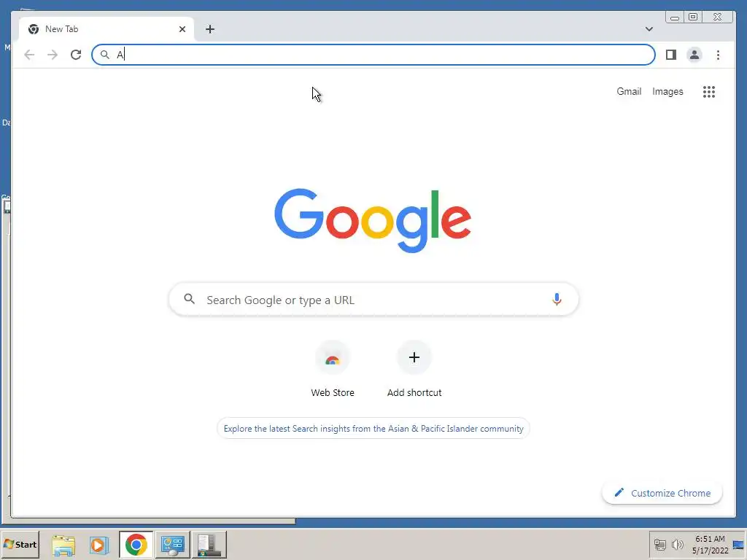
Task: Select the New Tab tab
Action: (107, 29)
